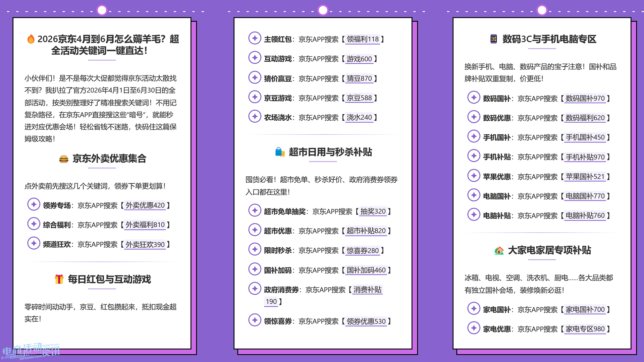Viewport: 644px width, 362px height.
Task: Click the keyword 家电专区980
Action: [585, 329]
